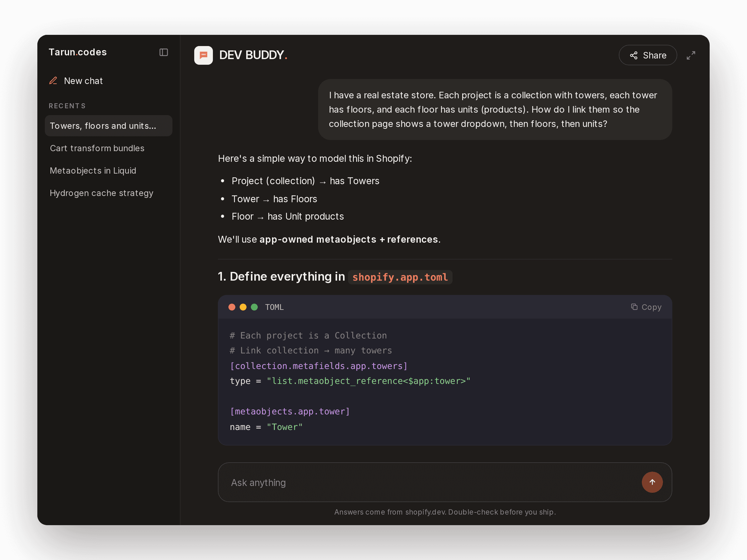Click the New chat pencil icon
The height and width of the screenshot is (560, 747).
[53, 81]
